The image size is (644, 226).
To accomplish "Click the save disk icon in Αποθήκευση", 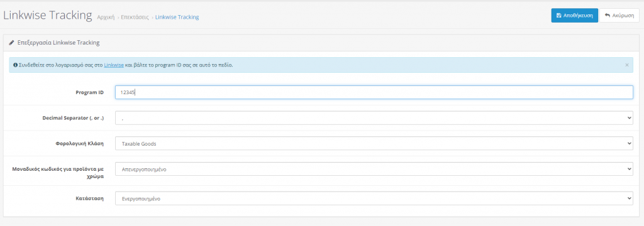I will [558, 16].
